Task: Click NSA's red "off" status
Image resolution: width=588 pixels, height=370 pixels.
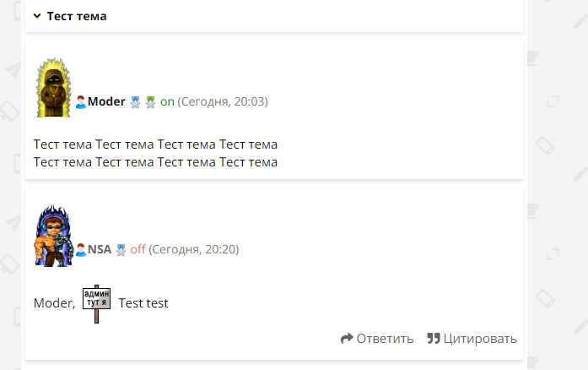Action: pos(138,250)
